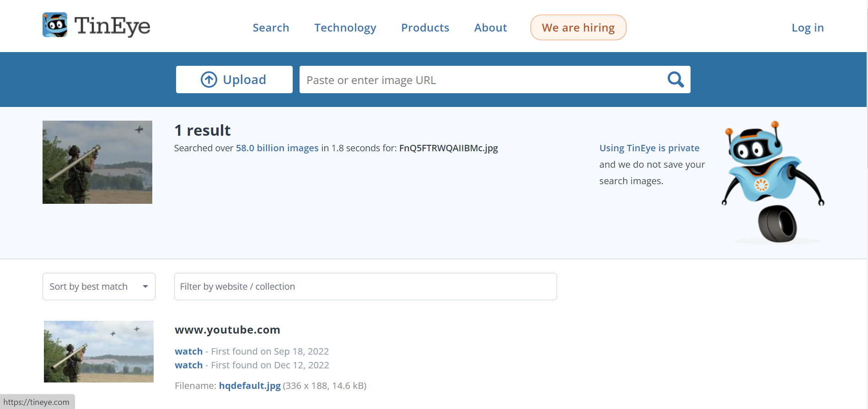Image resolution: width=868 pixels, height=409 pixels.
Task: Click the We are hiring button
Action: coord(578,28)
